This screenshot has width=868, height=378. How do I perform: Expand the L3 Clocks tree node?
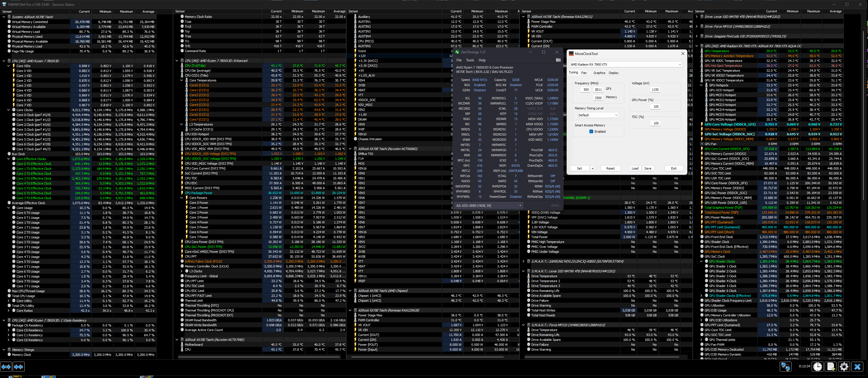click(x=181, y=271)
